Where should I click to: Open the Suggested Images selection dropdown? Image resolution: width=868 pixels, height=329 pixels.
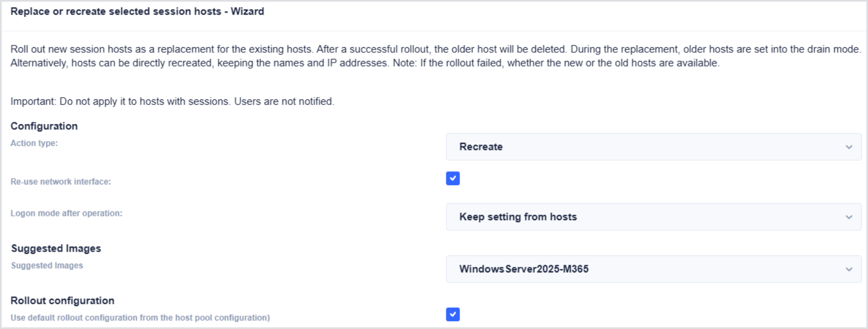653,269
